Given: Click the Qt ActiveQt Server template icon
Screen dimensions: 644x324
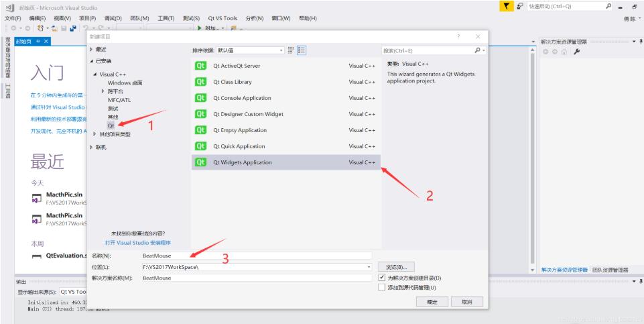Looking at the screenshot, I should coord(200,66).
